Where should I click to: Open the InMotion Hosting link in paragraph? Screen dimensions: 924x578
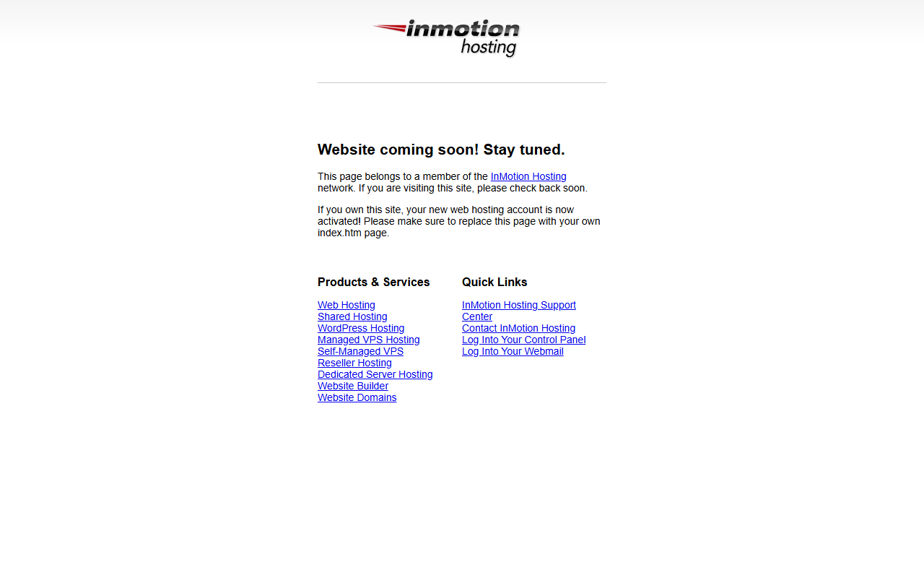(x=528, y=176)
